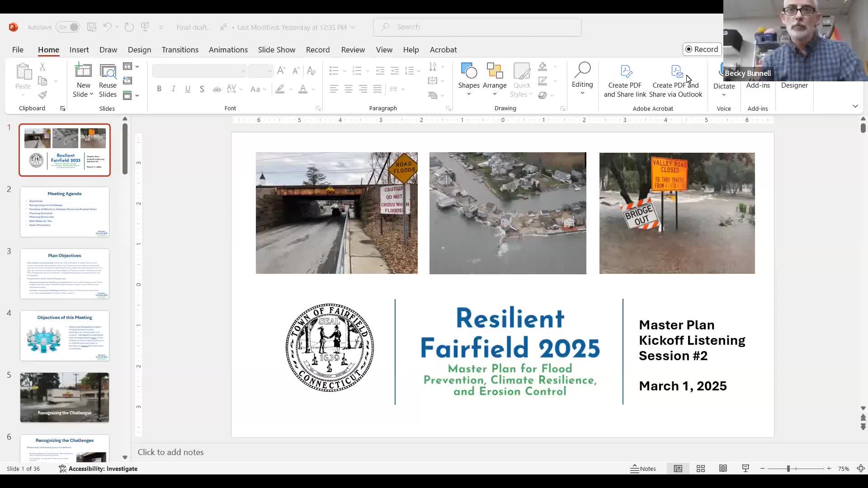Screen dimensions: 868x488
Task: Click the Slide Show status bar icon
Action: [746, 469]
